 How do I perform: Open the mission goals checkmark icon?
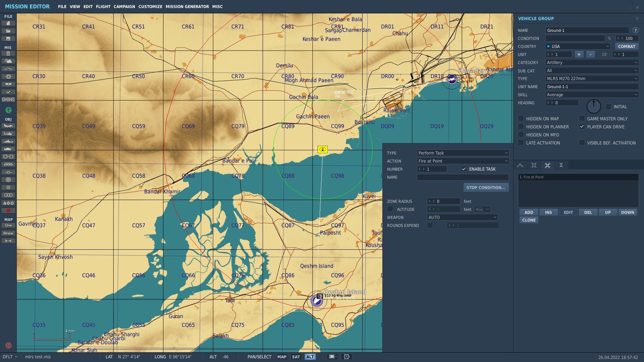(8, 92)
